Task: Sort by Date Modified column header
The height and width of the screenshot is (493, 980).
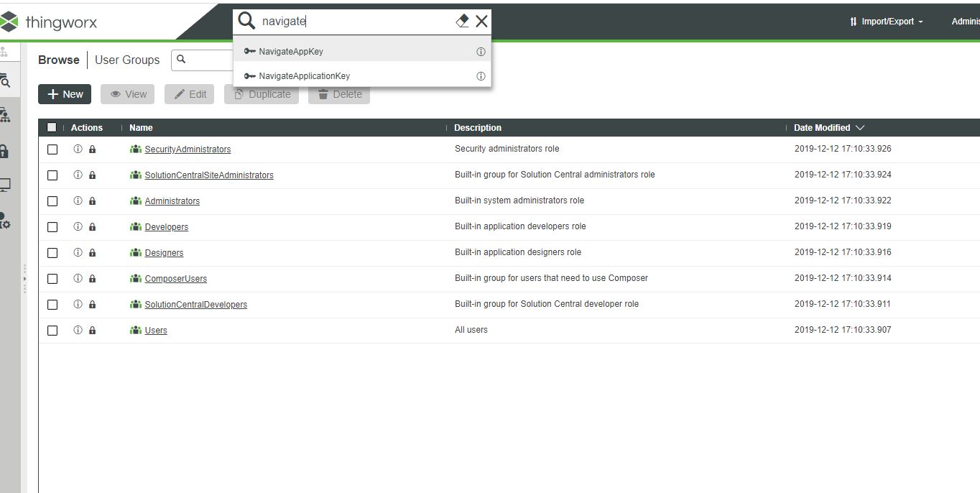Action: [829, 128]
